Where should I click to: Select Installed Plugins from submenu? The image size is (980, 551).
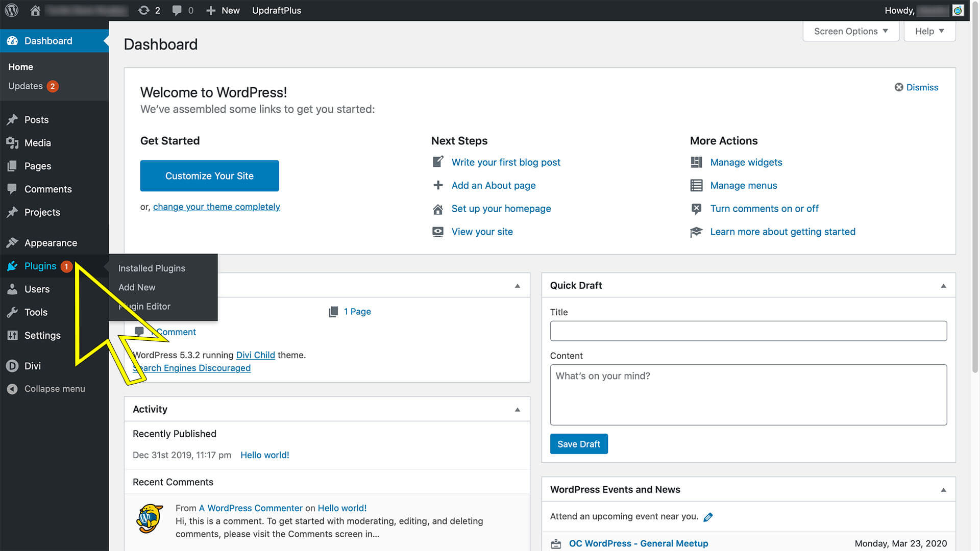pos(152,268)
